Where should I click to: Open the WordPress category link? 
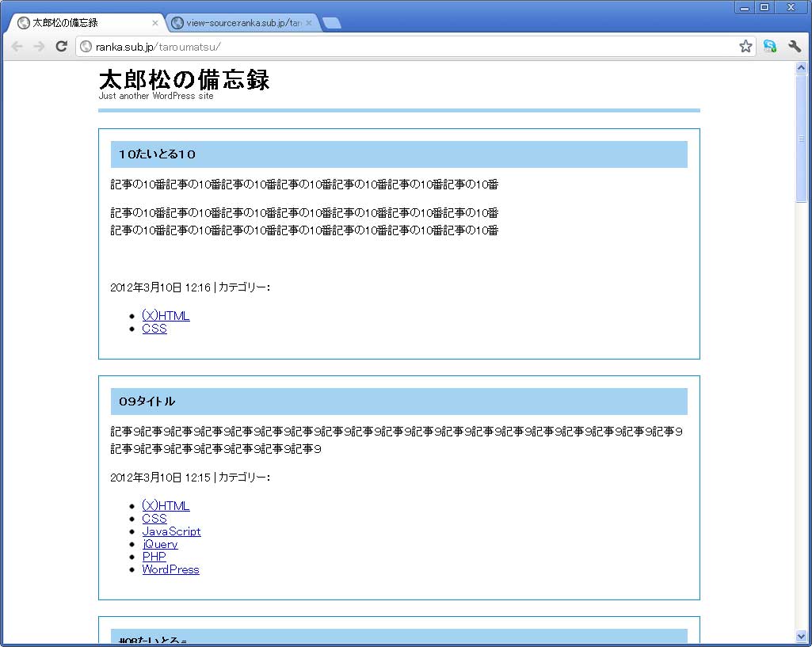click(x=170, y=569)
